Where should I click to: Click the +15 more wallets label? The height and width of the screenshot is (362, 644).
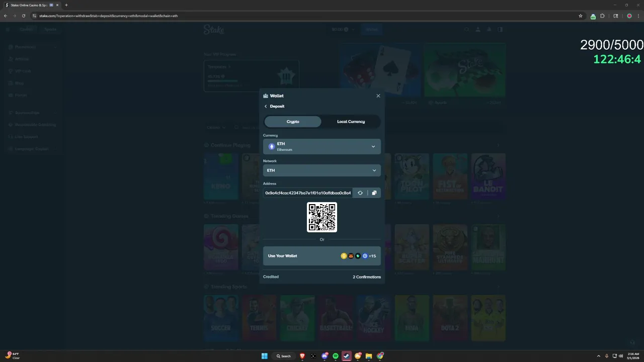(x=372, y=256)
